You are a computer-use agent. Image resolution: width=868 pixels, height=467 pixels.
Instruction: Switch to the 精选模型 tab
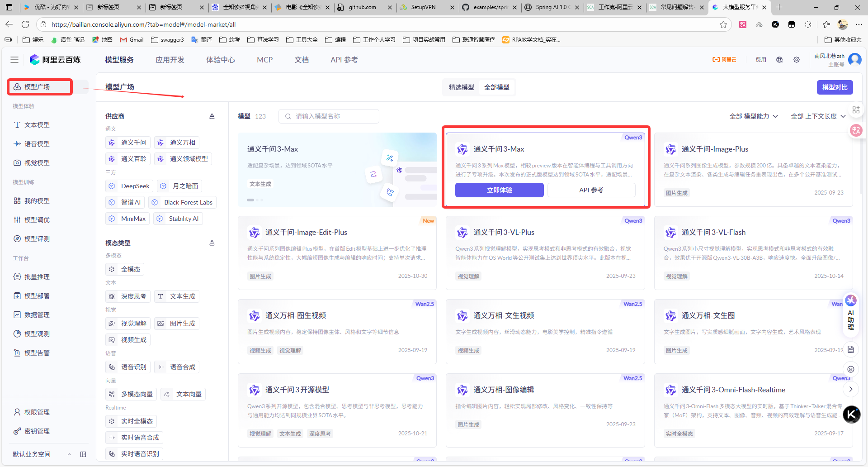tap(462, 87)
